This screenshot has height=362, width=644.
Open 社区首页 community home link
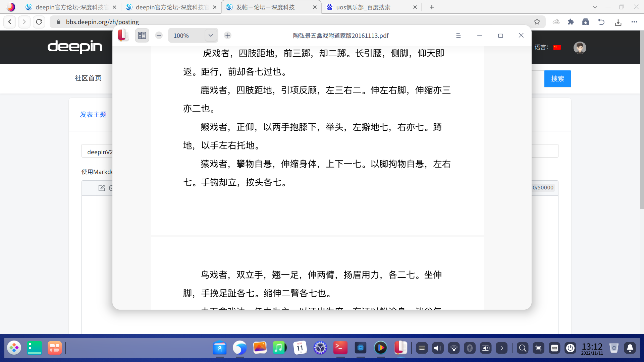(x=88, y=78)
